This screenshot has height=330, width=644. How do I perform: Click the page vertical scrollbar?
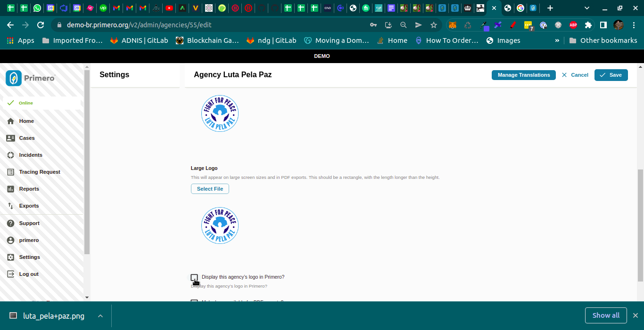(x=640, y=225)
